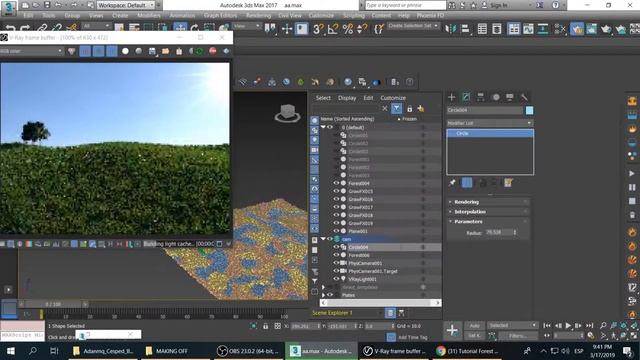Toggle the Percent Snap icon
This screenshot has height=360, width=640.
[348, 29]
